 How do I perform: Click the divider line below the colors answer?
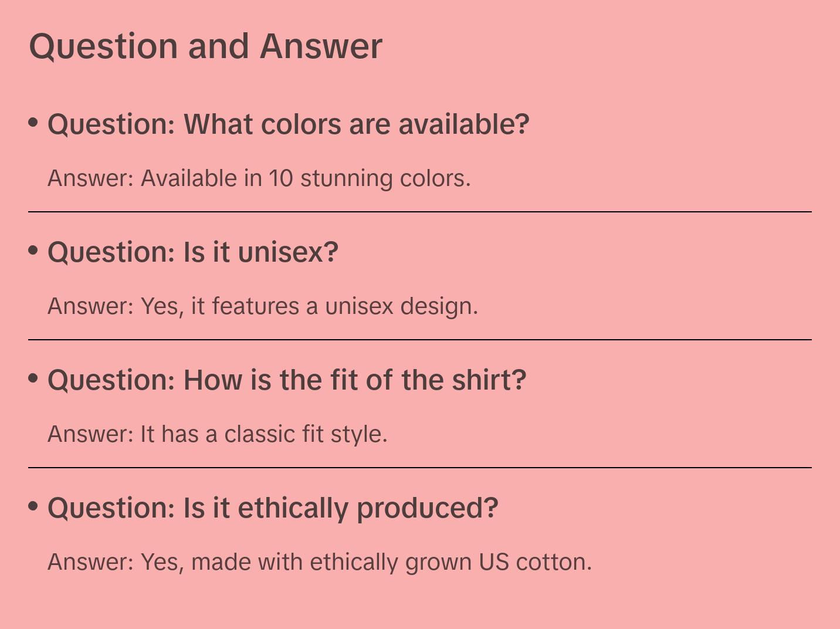pyautogui.click(x=420, y=212)
